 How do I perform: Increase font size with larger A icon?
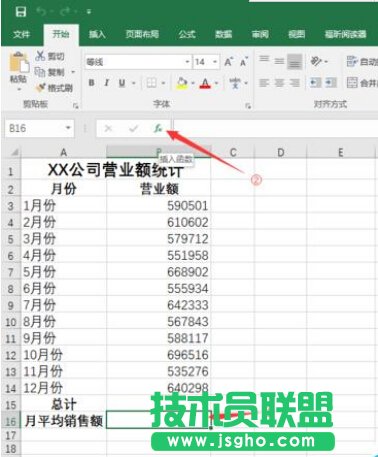(x=229, y=62)
